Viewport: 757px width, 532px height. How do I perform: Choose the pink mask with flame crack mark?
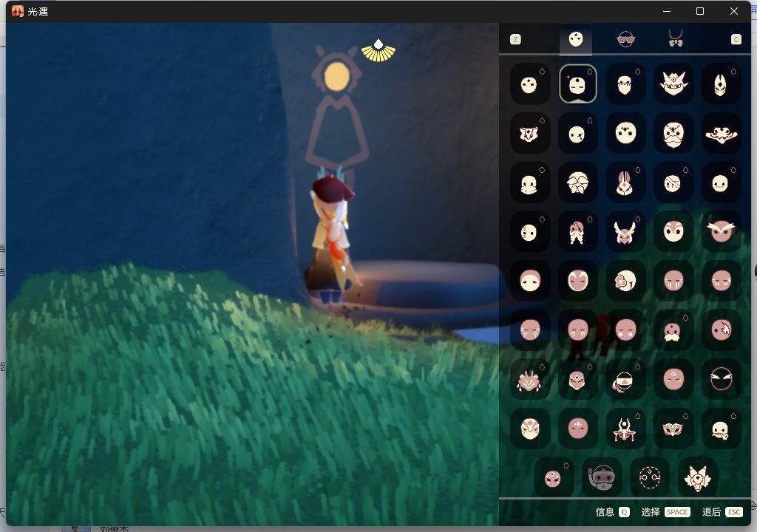click(720, 330)
